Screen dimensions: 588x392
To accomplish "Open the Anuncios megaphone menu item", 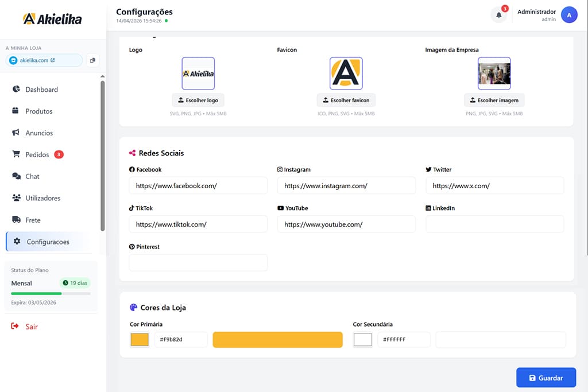I will (x=39, y=133).
